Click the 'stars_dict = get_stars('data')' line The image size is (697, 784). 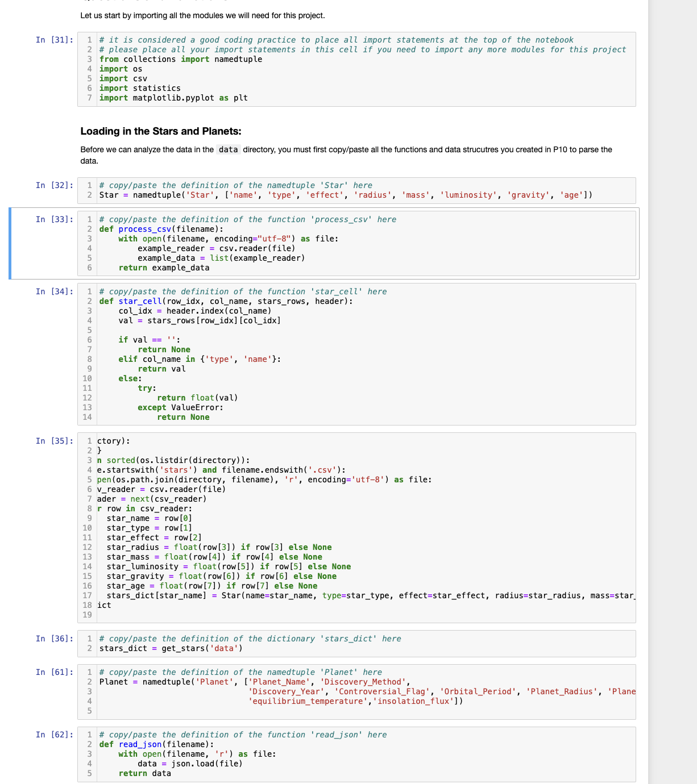pyautogui.click(x=171, y=648)
